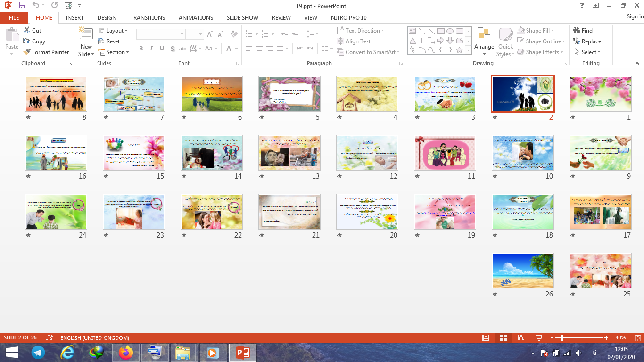This screenshot has width=644, height=362.
Task: Start Slide Show from status bar icon
Action: [539, 338]
